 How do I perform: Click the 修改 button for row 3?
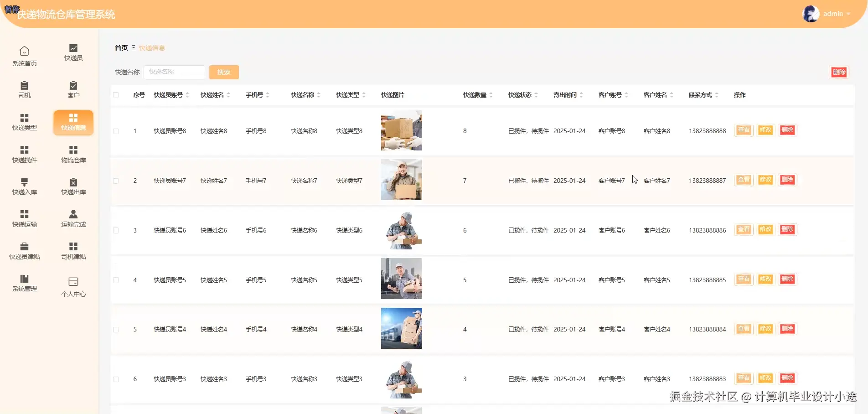(x=765, y=230)
